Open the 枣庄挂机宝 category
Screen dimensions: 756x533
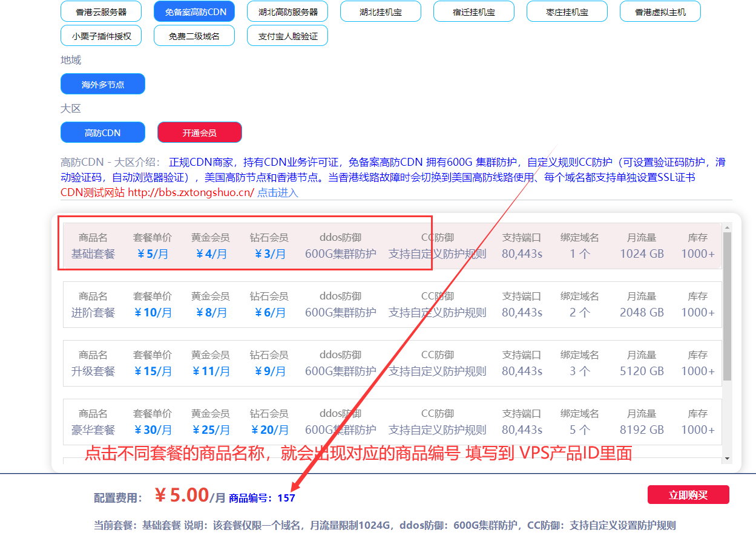click(567, 11)
